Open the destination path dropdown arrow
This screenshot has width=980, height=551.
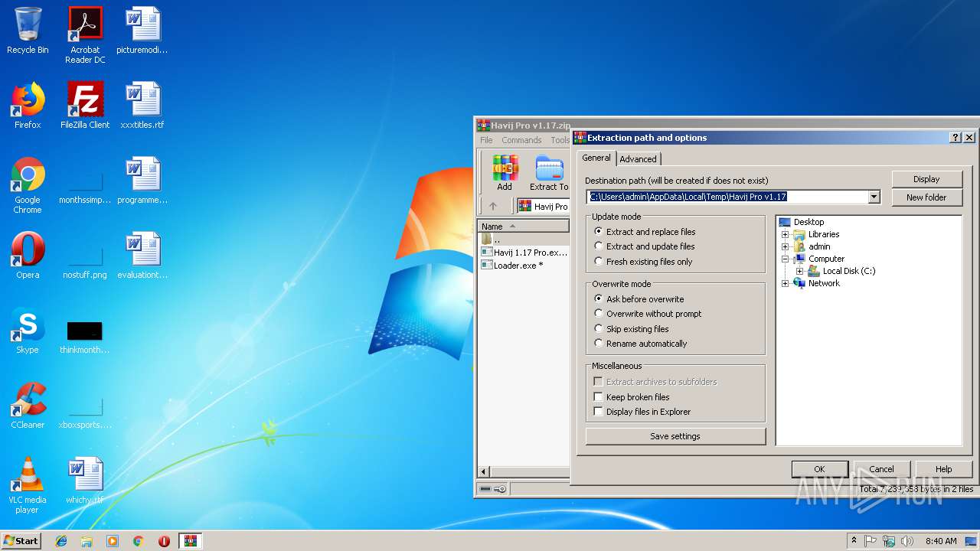point(874,197)
